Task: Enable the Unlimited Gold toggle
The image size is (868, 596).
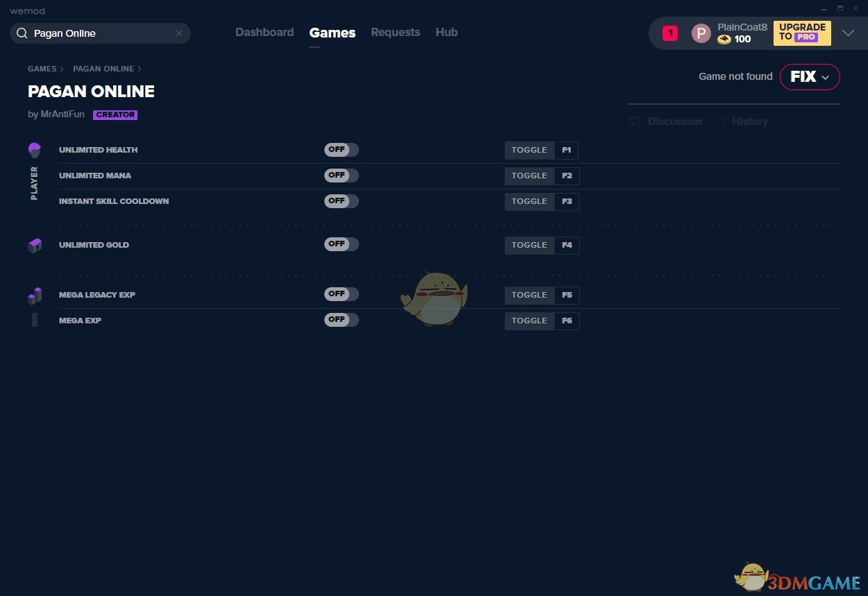Action: (x=342, y=244)
